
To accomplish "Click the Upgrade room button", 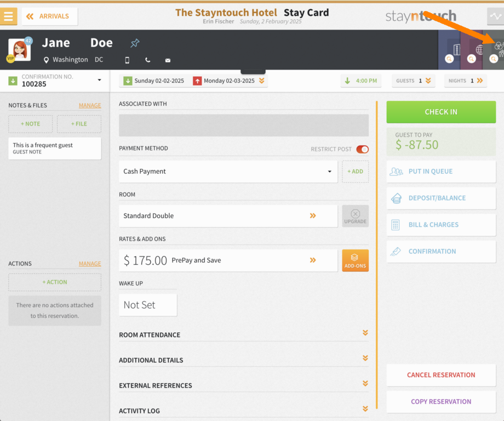I will point(355,216).
